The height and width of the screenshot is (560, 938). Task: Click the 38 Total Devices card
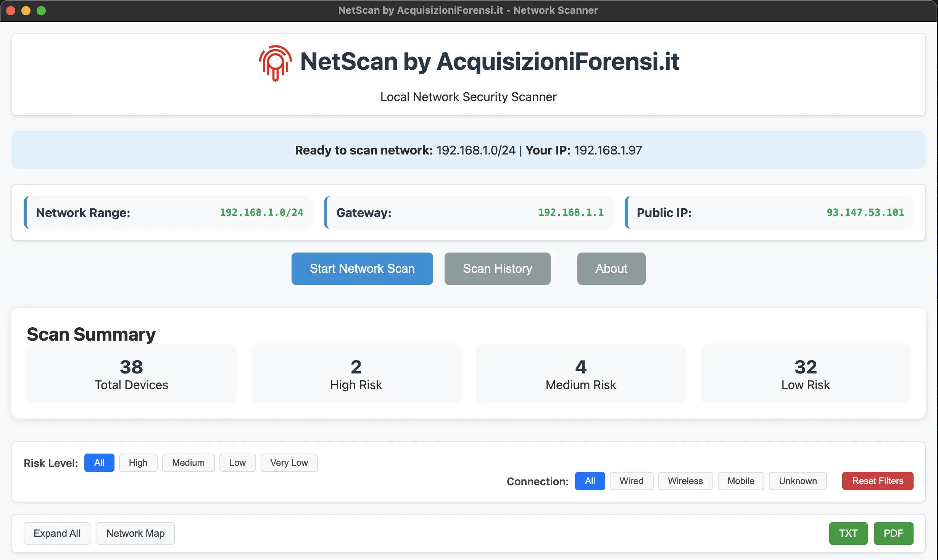click(x=131, y=374)
